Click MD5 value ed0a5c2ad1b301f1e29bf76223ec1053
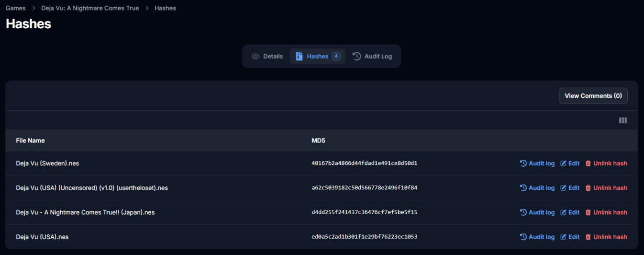 (365, 237)
